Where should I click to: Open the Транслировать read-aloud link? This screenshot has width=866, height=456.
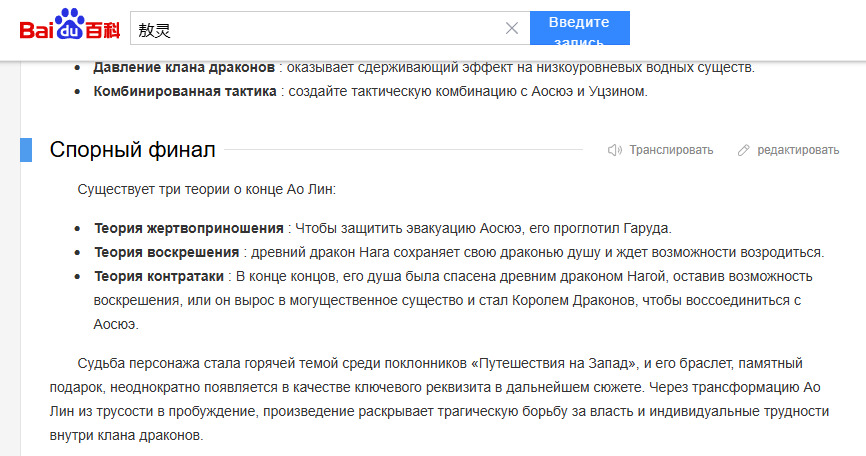pos(670,150)
